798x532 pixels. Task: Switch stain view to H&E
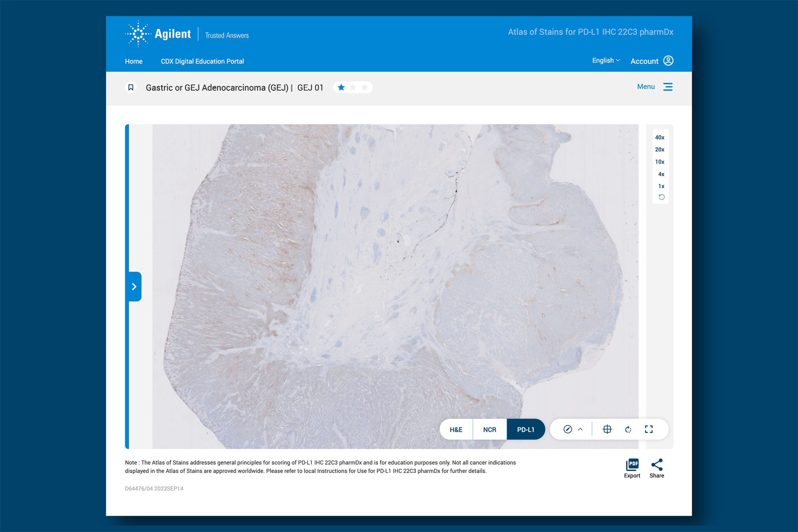click(x=456, y=430)
